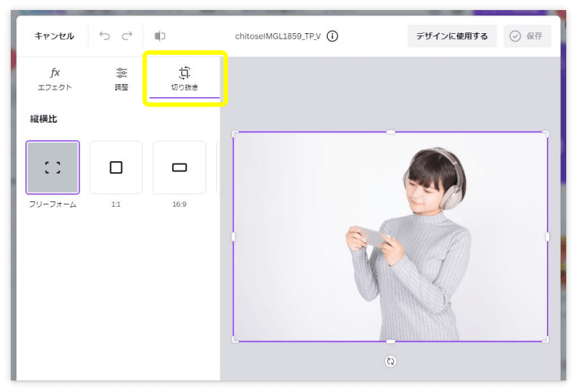Viewport: 577px width, 392px height.
Task: Select the 切り抜き tab
Action: (184, 79)
